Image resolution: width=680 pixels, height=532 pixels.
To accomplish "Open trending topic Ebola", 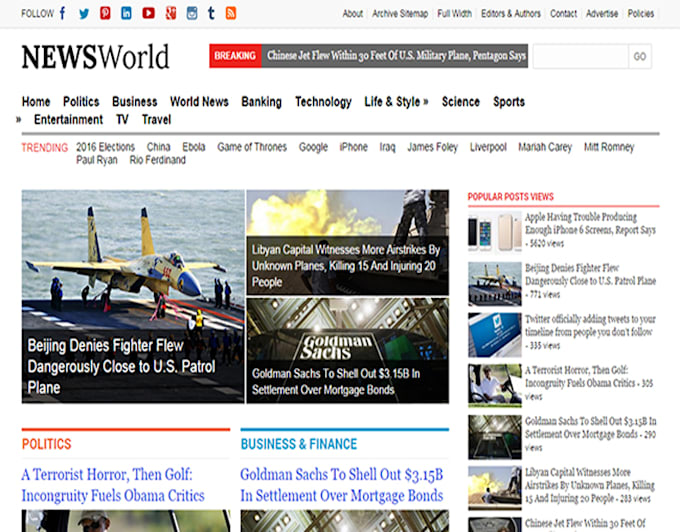I will click(193, 147).
